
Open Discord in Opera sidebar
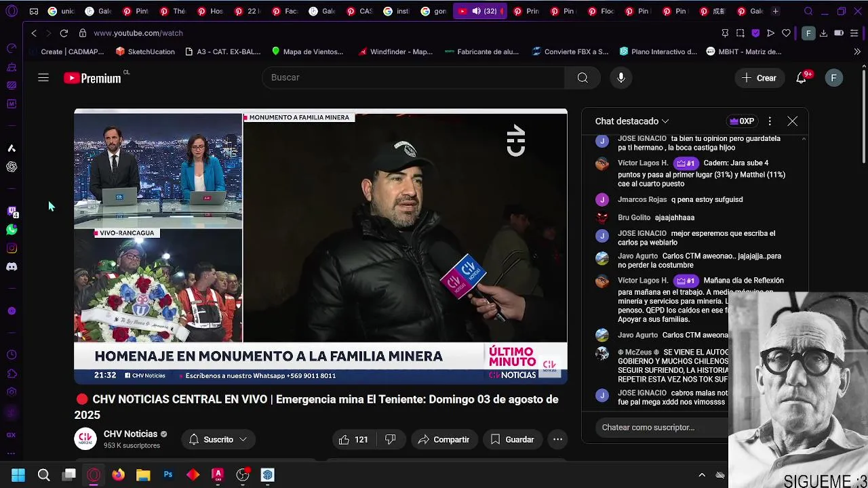[x=12, y=266]
